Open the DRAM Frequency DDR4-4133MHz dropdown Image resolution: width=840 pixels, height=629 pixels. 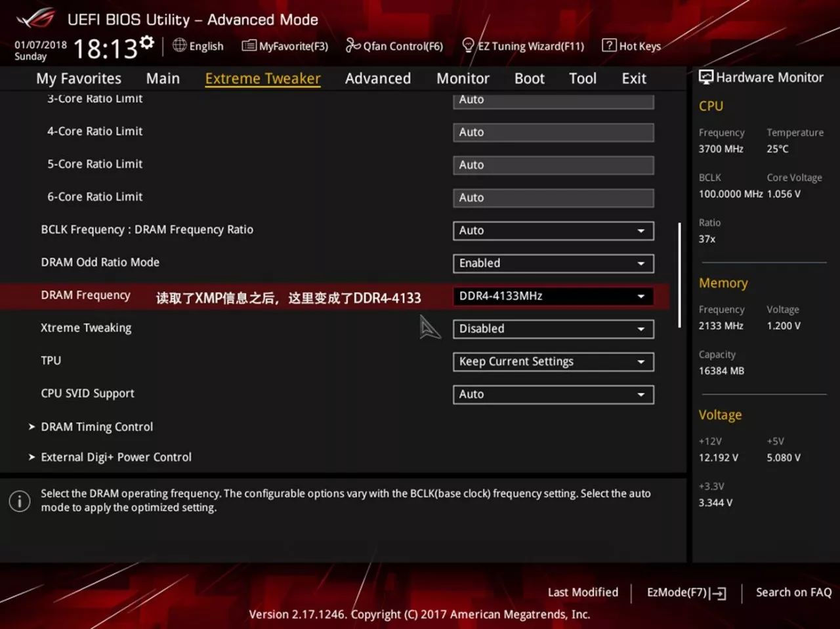553,296
